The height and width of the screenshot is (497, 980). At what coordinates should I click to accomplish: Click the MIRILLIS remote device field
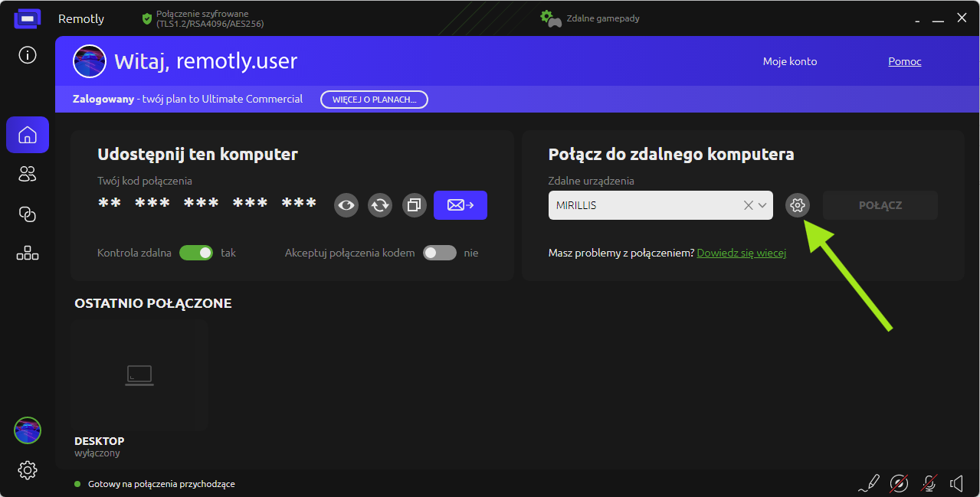click(x=660, y=205)
